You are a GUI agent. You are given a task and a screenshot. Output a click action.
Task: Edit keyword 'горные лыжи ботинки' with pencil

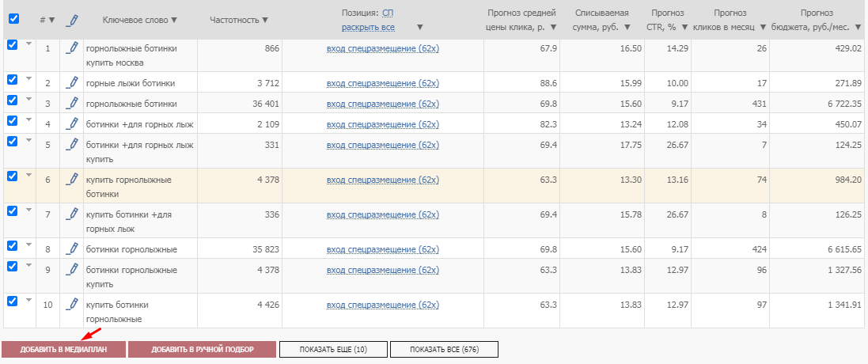tap(72, 82)
